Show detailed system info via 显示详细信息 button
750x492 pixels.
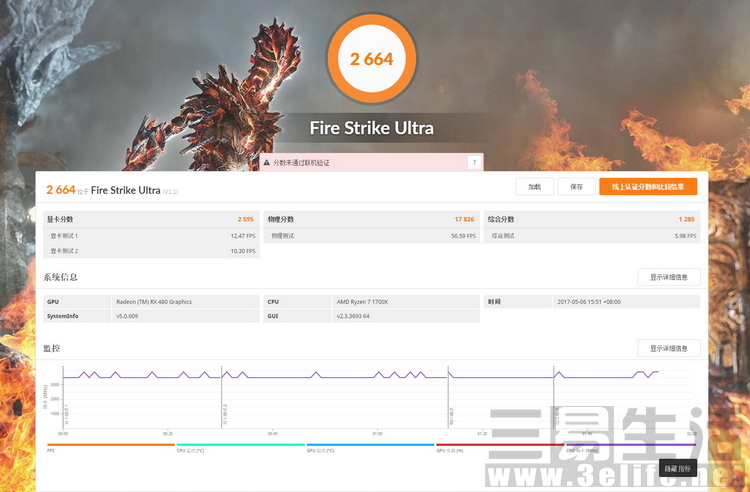click(669, 277)
